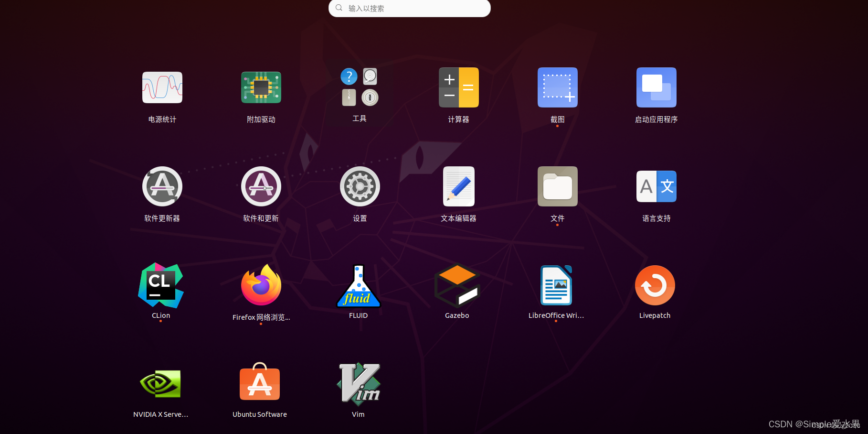This screenshot has height=434, width=868.
Task: Open the 文件 file manager
Action: (x=557, y=186)
